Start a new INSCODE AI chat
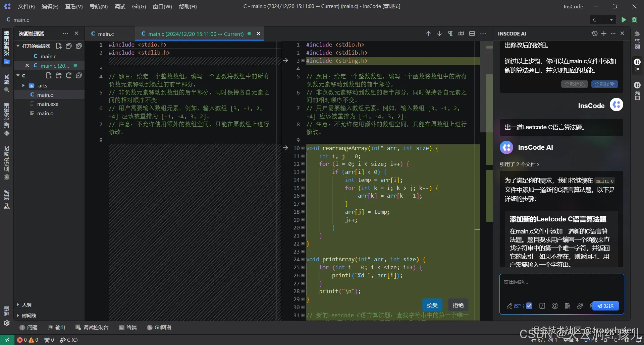Image resolution: width=644 pixels, height=345 pixels. coord(604,33)
